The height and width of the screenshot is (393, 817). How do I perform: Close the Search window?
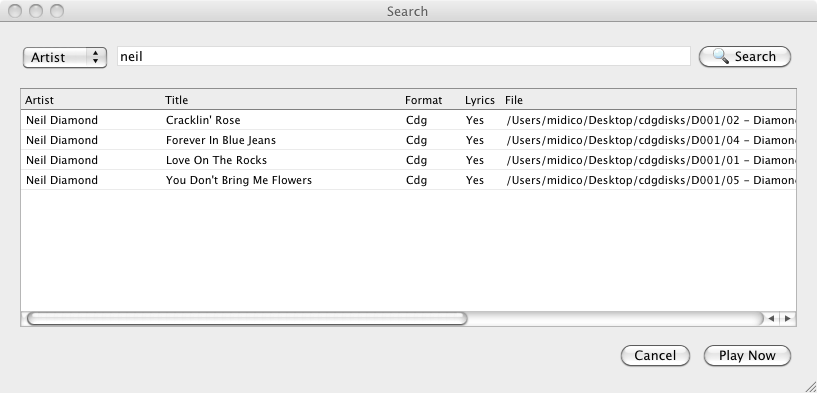[x=15, y=11]
